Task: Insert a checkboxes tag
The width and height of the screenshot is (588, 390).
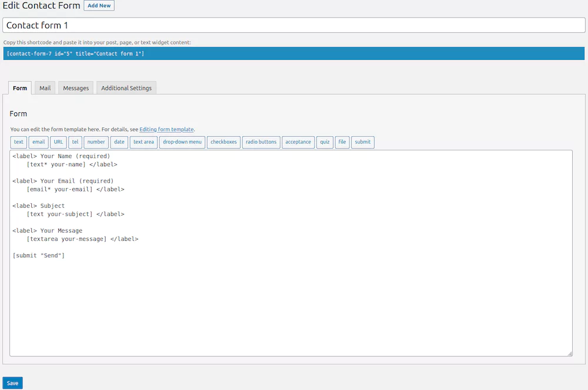Action: [223, 142]
